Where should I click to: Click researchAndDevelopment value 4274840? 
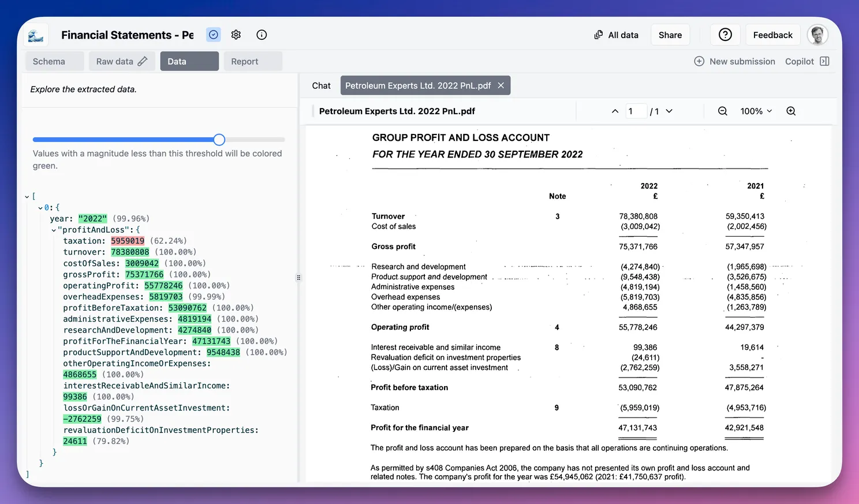click(x=195, y=330)
